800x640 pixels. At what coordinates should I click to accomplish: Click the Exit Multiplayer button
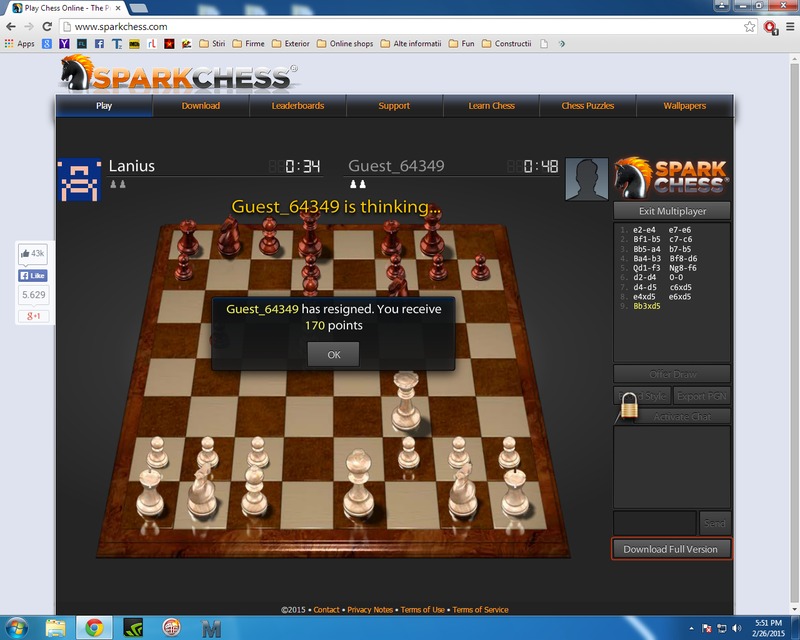pos(672,211)
